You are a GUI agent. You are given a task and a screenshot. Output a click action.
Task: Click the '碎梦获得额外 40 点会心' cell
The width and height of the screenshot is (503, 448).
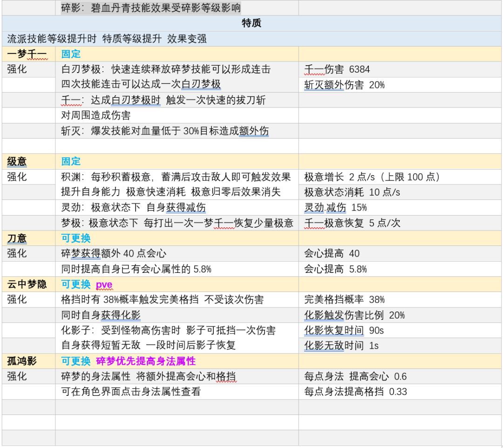point(177,253)
